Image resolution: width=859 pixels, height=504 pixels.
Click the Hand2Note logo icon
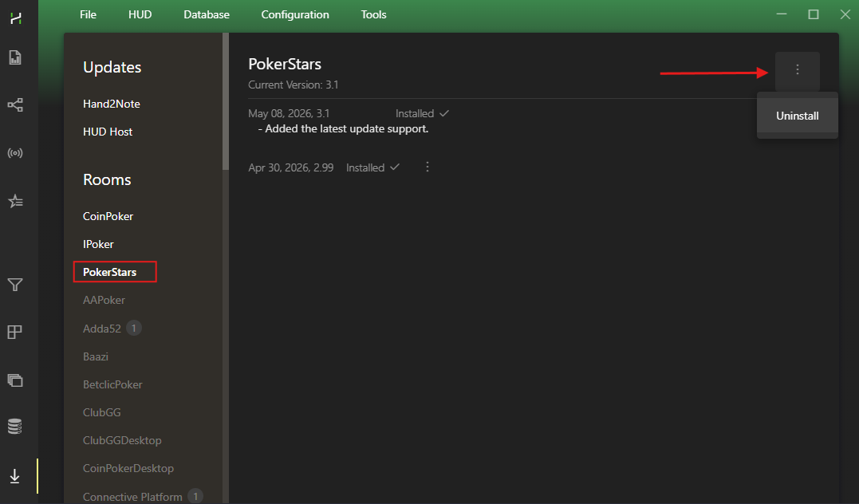tap(15, 18)
